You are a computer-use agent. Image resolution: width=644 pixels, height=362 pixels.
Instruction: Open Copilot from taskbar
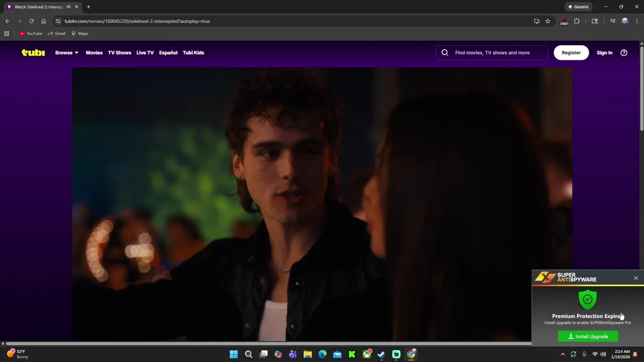tap(278, 354)
